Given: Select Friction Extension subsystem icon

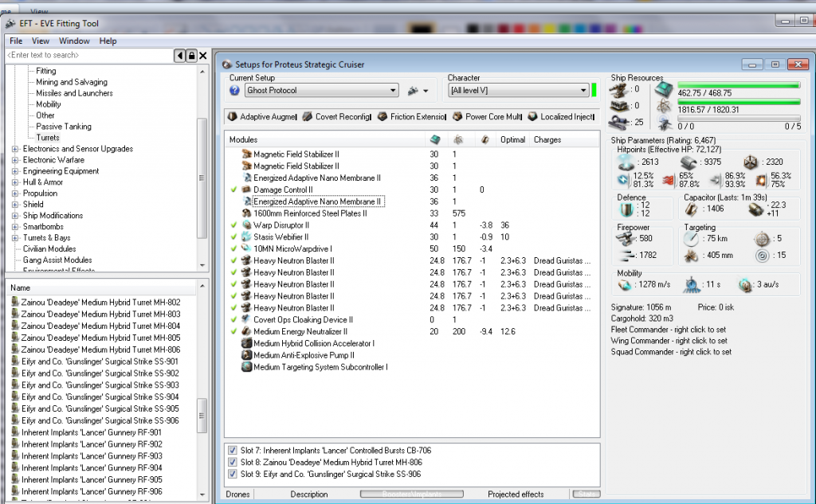Looking at the screenshot, I should pyautogui.click(x=382, y=116).
